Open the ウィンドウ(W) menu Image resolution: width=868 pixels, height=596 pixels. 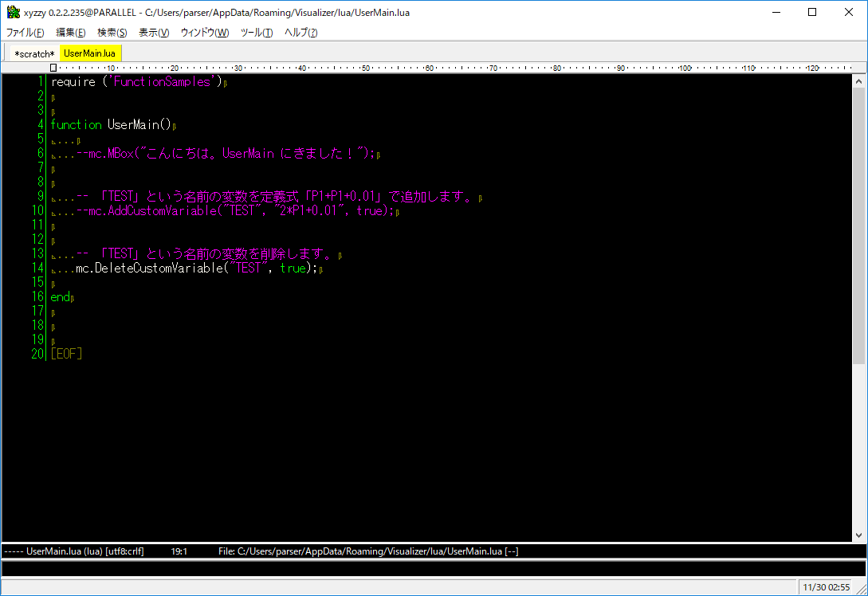coord(205,33)
